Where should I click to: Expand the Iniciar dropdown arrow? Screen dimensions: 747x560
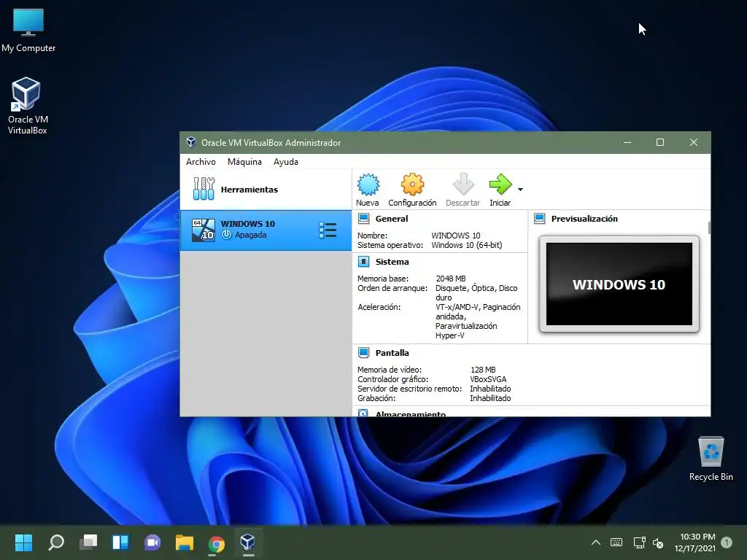tap(520, 190)
